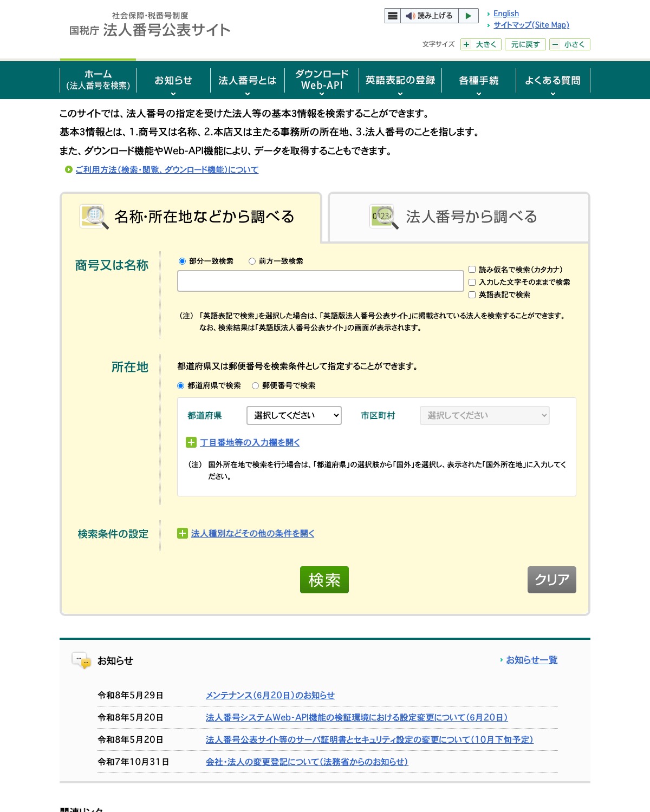650x812 pixels.
Task: Open the 都道府県 dropdown
Action: [294, 415]
